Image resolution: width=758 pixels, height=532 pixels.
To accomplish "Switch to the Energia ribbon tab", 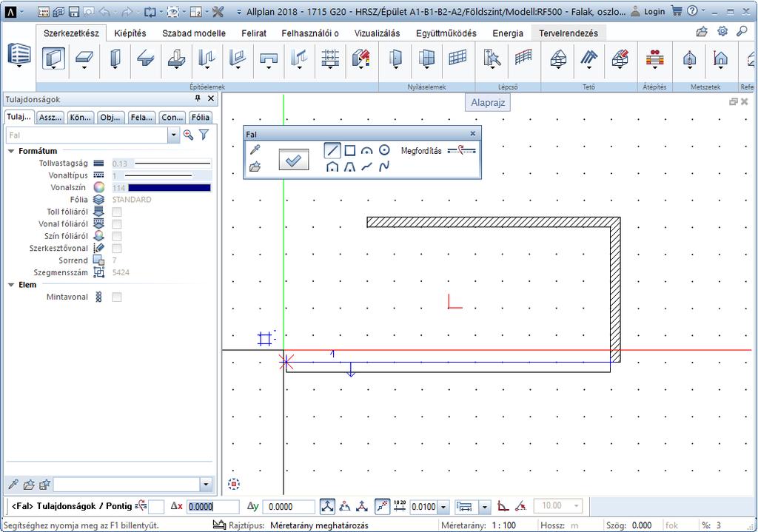I will [508, 33].
